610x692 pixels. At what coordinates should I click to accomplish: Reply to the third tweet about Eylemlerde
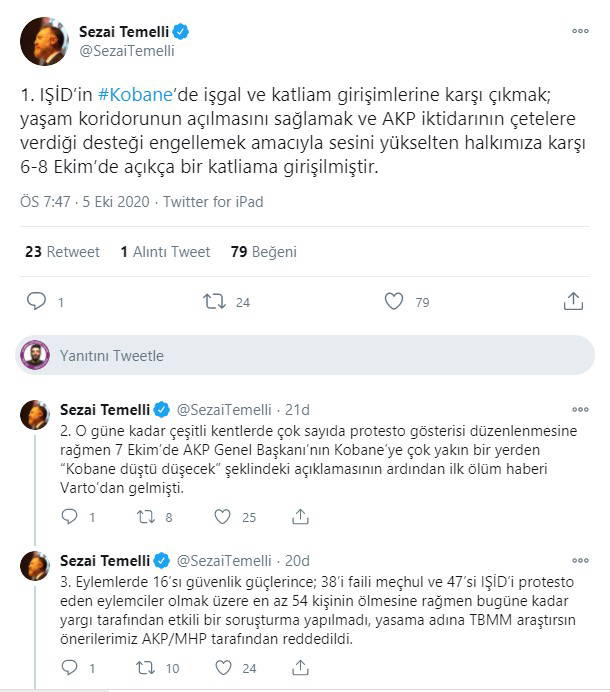69,666
